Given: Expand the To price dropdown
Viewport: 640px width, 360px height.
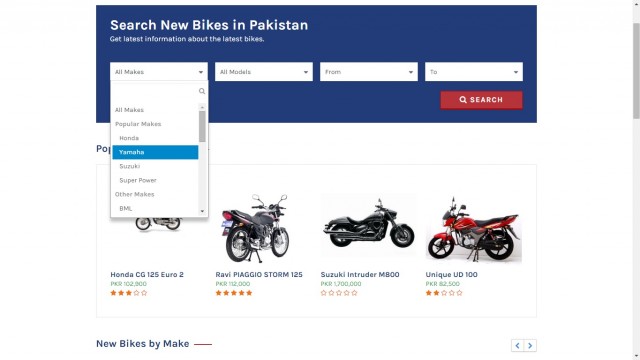Looking at the screenshot, I should pos(473,72).
